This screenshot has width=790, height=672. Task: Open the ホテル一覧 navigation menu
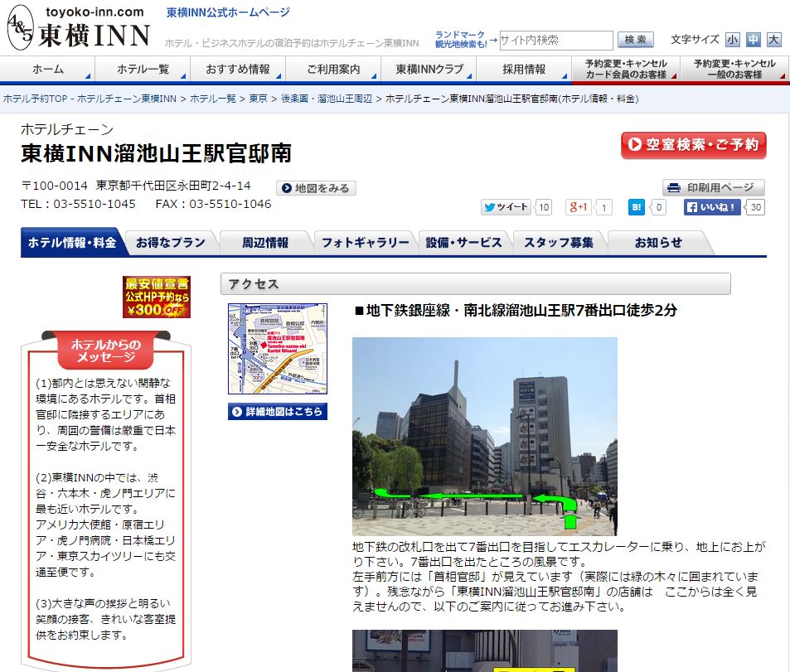click(x=143, y=69)
